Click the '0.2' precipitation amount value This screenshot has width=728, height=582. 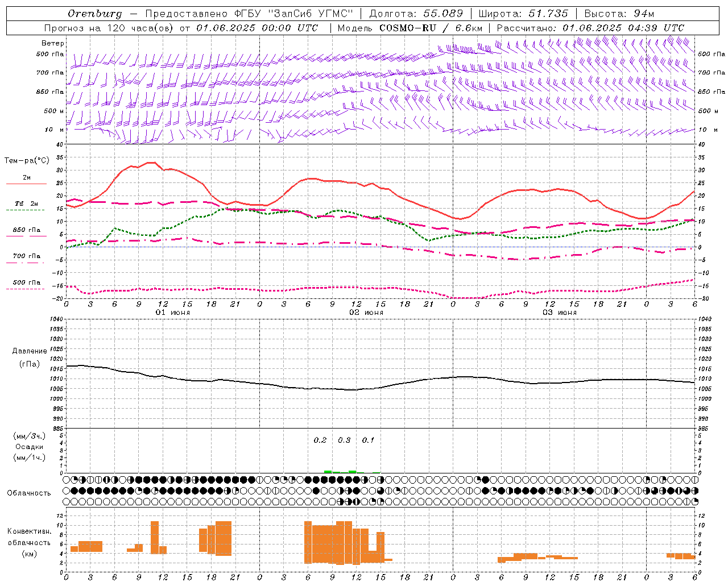point(320,440)
